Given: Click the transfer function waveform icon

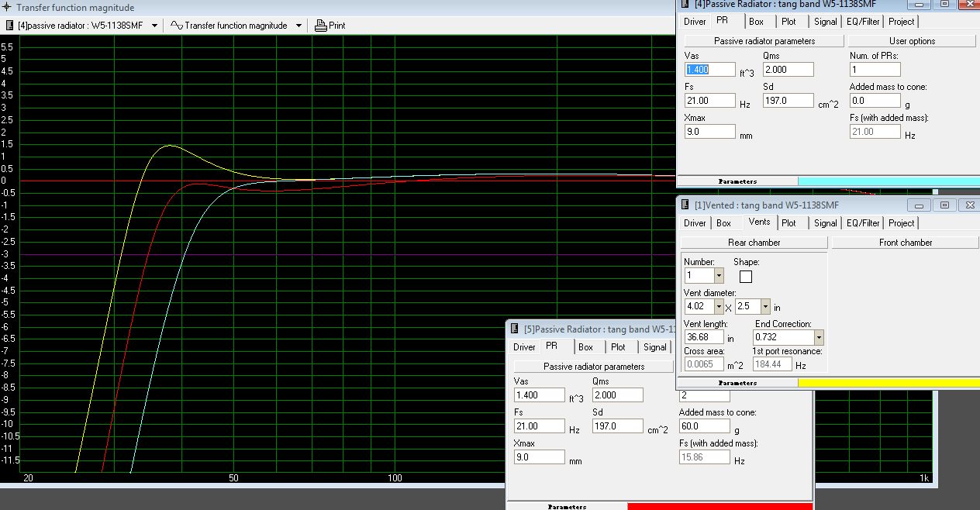Looking at the screenshot, I should pyautogui.click(x=176, y=26).
